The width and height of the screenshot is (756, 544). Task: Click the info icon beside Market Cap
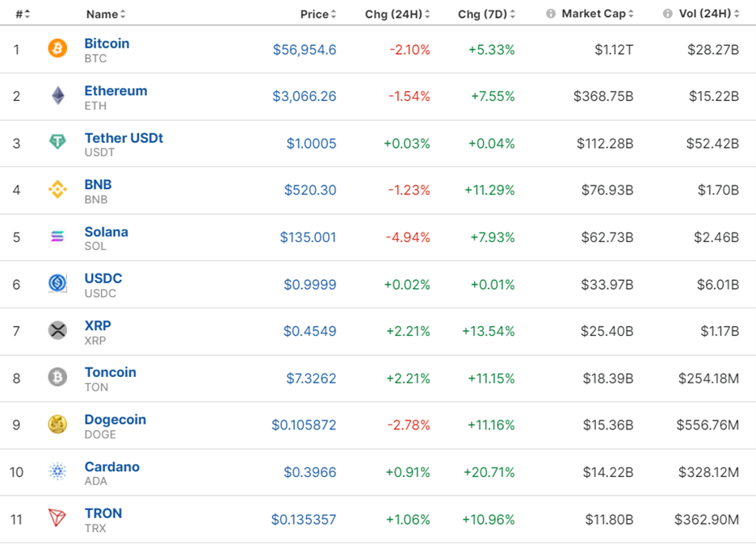click(551, 14)
